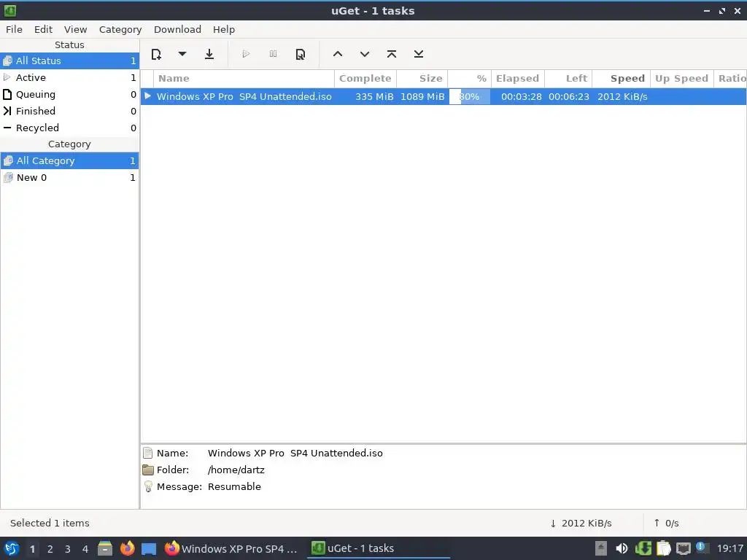
Task: Open the file manager taskbar launcher
Action: 105,548
